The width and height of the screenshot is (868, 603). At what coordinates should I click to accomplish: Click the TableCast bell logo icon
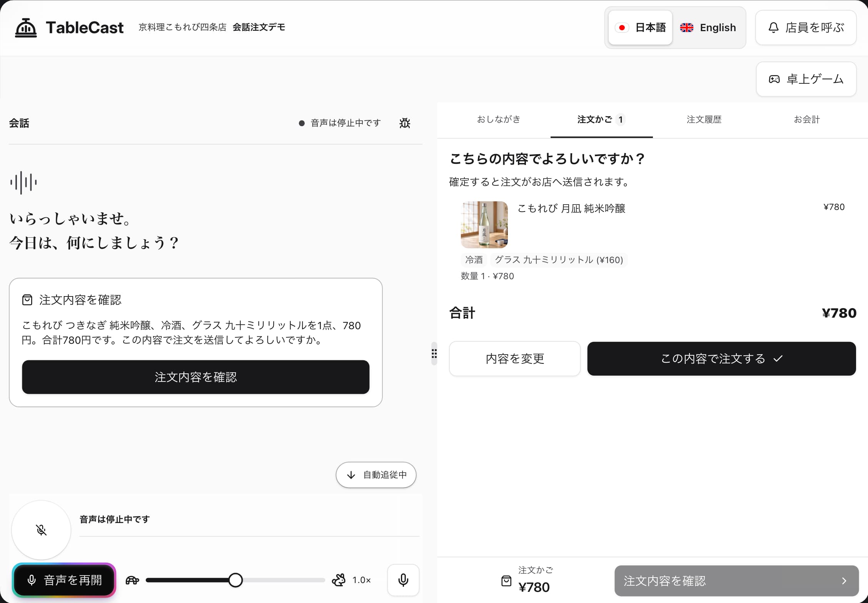26,28
